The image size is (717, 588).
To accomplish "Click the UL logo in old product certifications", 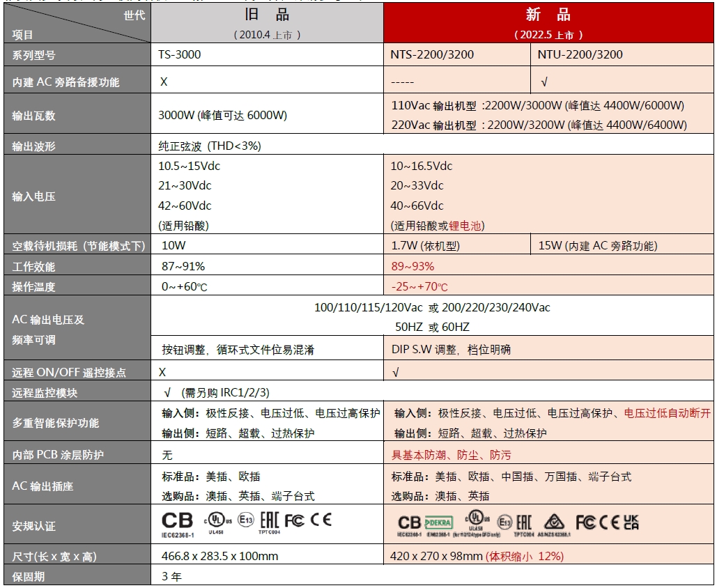I will click(x=216, y=520).
